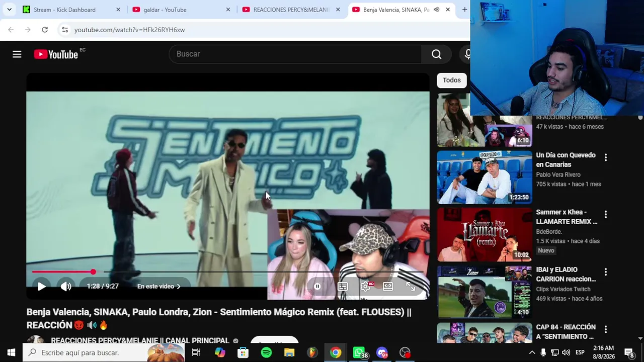
Task: Open the 'IBAI y ELADIO CARRION reaccion' title
Action: tap(566, 274)
